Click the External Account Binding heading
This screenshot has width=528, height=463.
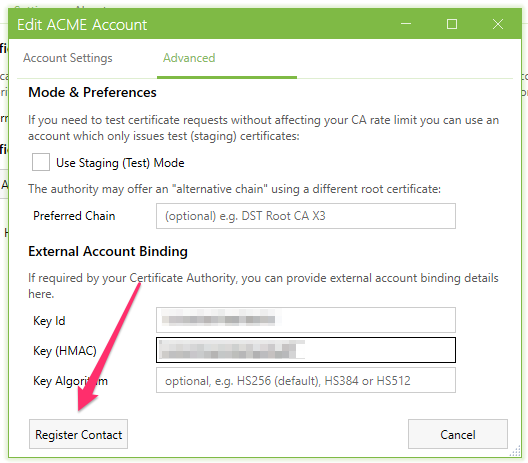[108, 252]
